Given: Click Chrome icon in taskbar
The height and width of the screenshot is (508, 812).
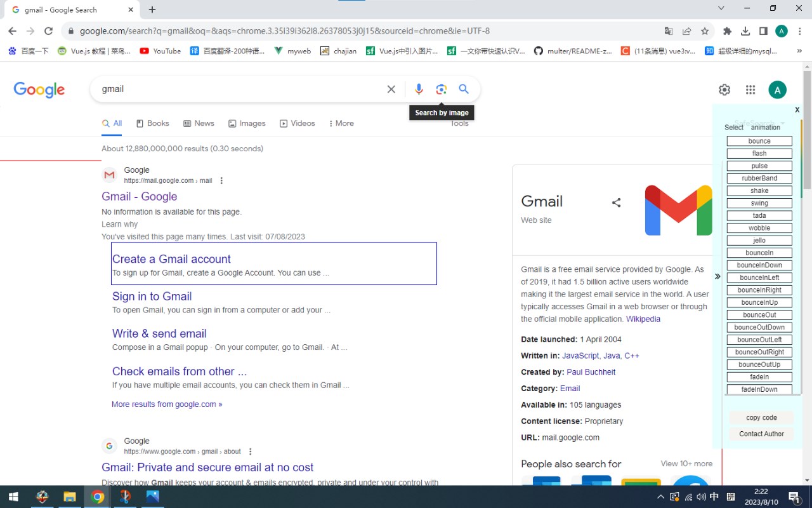Looking at the screenshot, I should click(x=98, y=497).
